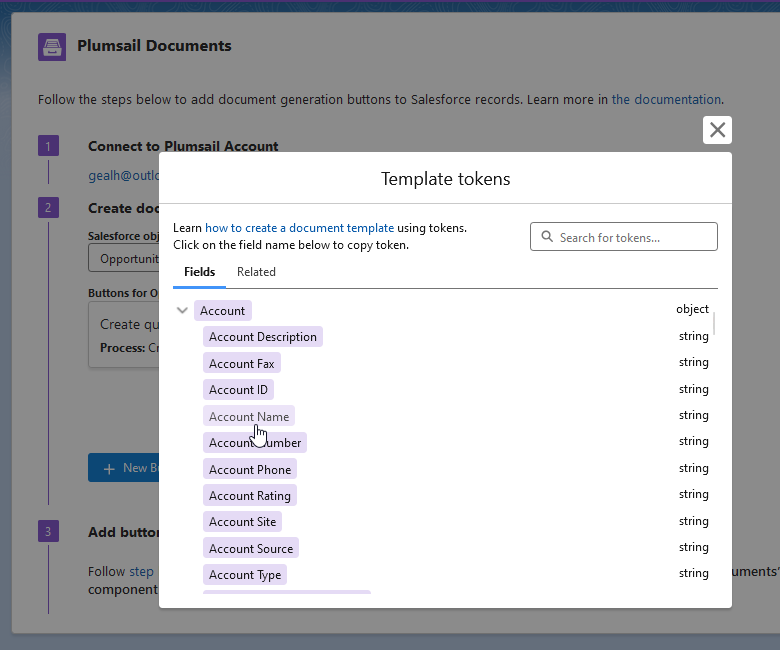Copy the Account Phone token
Viewport: 780px width, 650px height.
pos(250,469)
